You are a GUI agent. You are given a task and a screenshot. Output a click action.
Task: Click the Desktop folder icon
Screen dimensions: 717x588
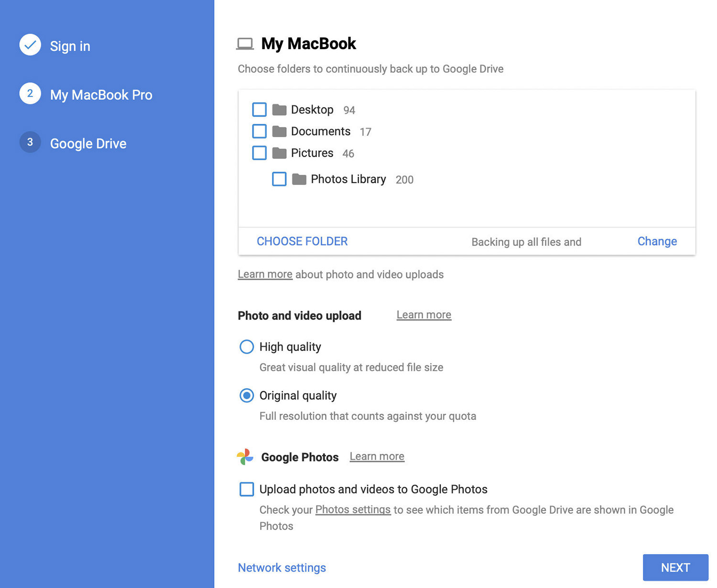point(279,110)
